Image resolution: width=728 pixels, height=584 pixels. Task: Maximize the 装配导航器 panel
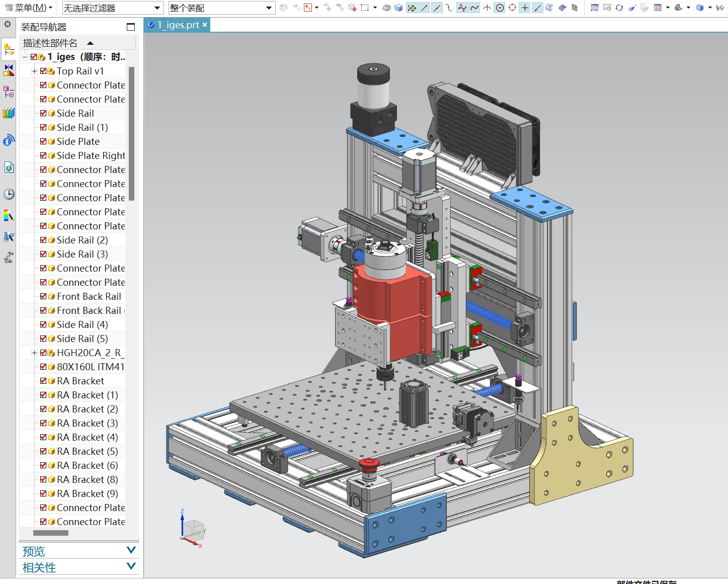coord(131,27)
